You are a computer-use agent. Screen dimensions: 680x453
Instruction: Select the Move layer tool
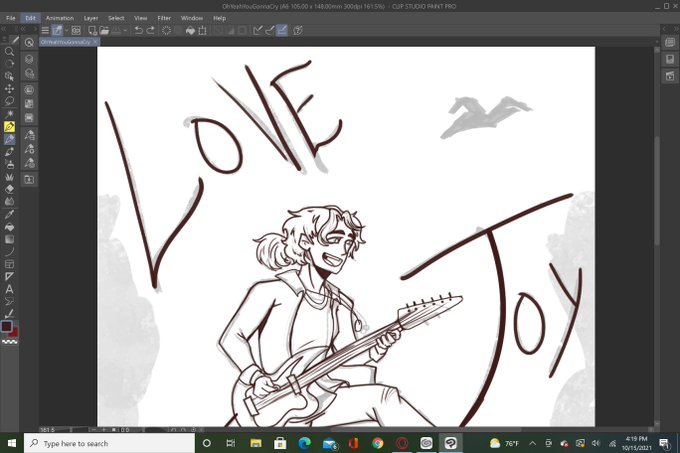[x=9, y=89]
